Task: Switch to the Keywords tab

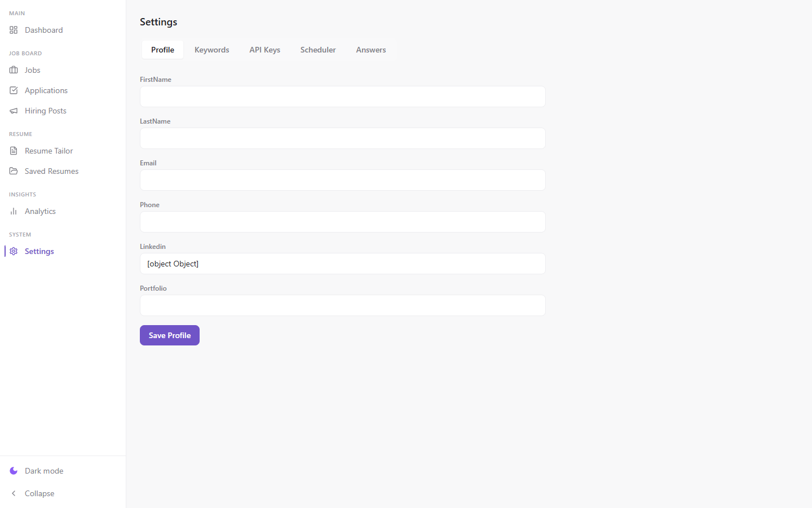Action: pyautogui.click(x=212, y=50)
